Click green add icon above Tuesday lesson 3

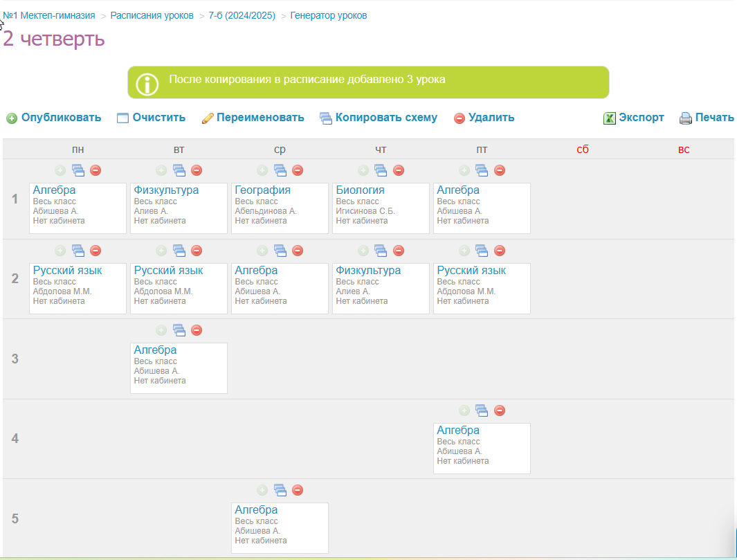[x=161, y=330]
